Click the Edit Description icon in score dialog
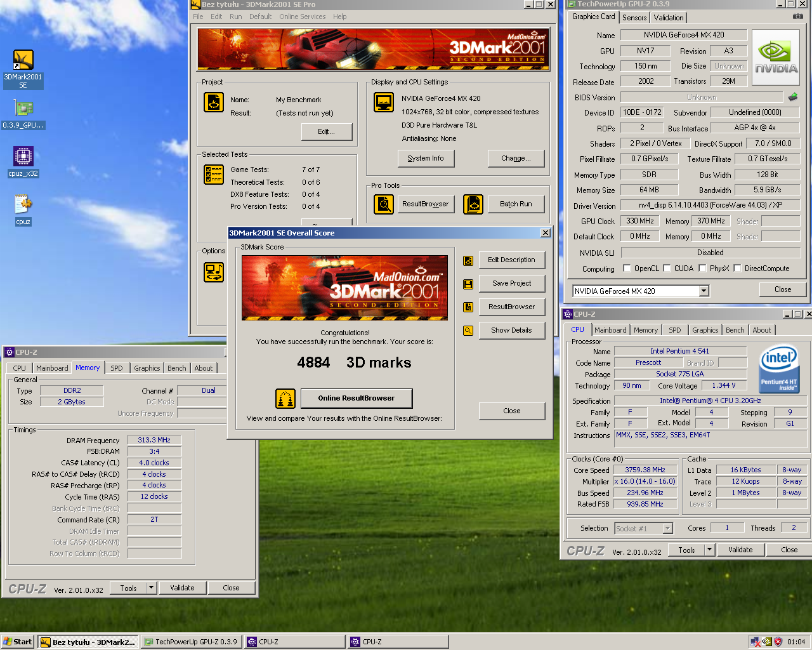This screenshot has height=650, width=812. point(468,260)
